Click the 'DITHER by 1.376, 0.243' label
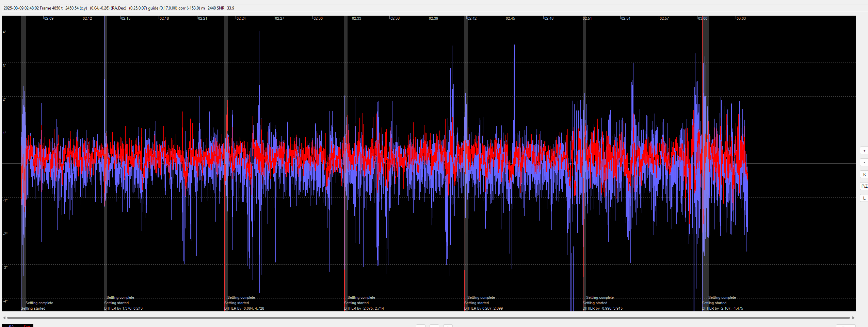Screen dimensions: 868x327 pos(123,309)
